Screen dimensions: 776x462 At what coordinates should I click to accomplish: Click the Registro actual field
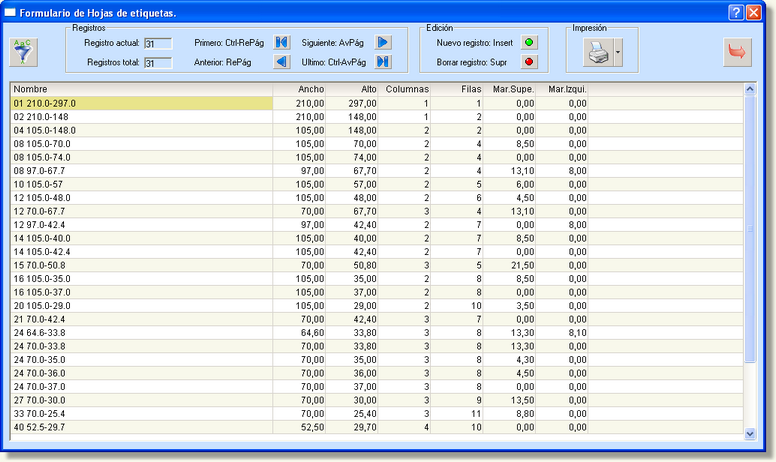[158, 44]
